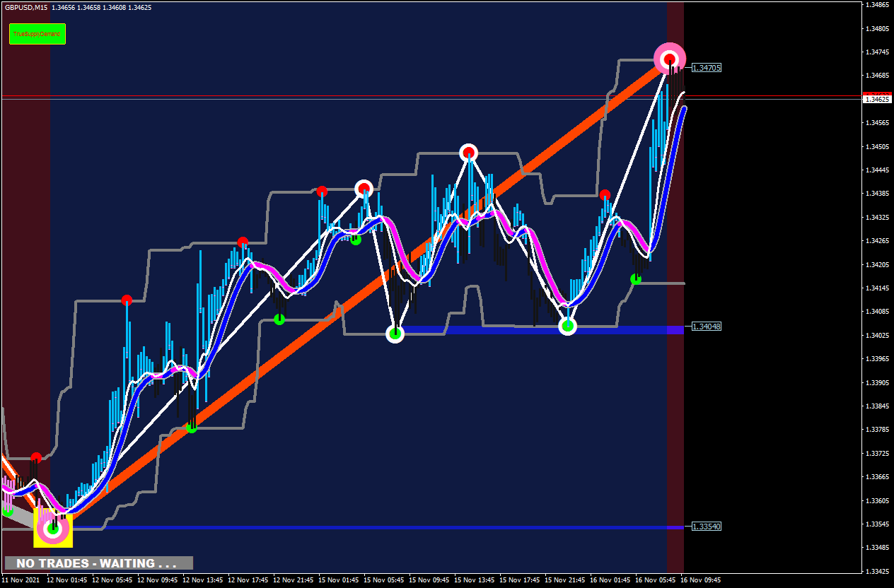Click 1.33605 on the price axis

pyautogui.click(x=878, y=500)
